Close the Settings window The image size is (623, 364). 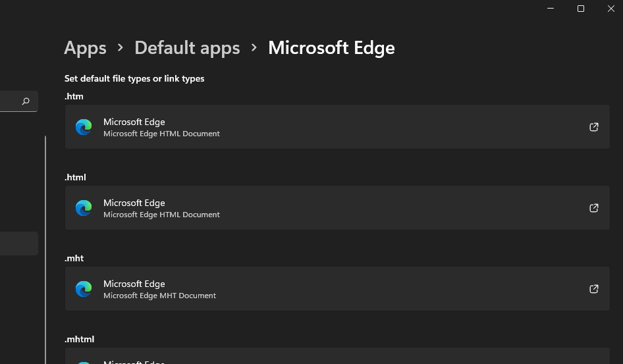[610, 9]
